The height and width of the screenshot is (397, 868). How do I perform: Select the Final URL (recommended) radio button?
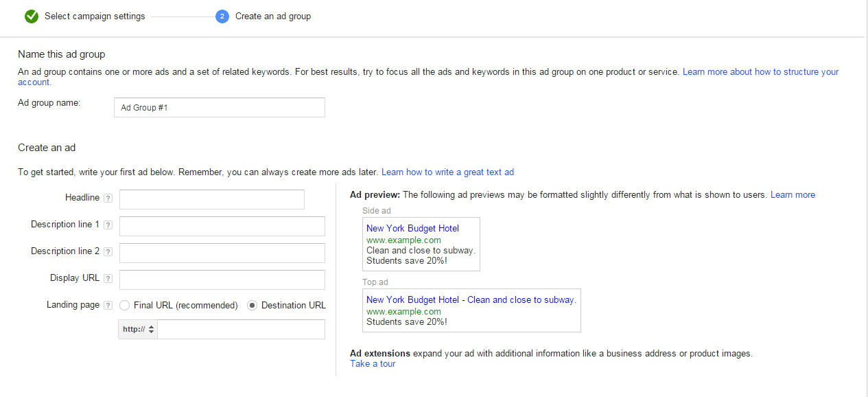124,305
